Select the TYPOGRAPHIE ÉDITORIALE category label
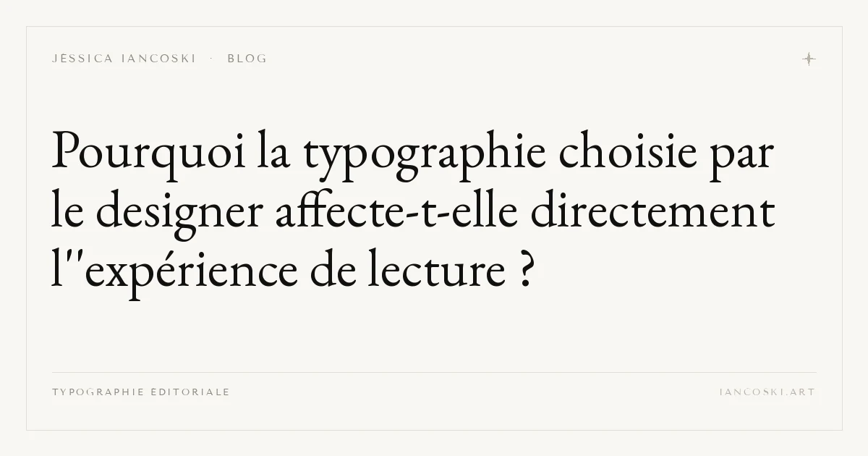The width and height of the screenshot is (868, 456). coord(141,392)
